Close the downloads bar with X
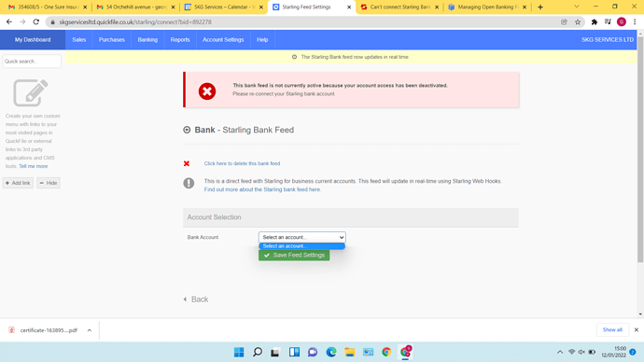Image resolution: width=644 pixels, height=362 pixels. [637, 329]
